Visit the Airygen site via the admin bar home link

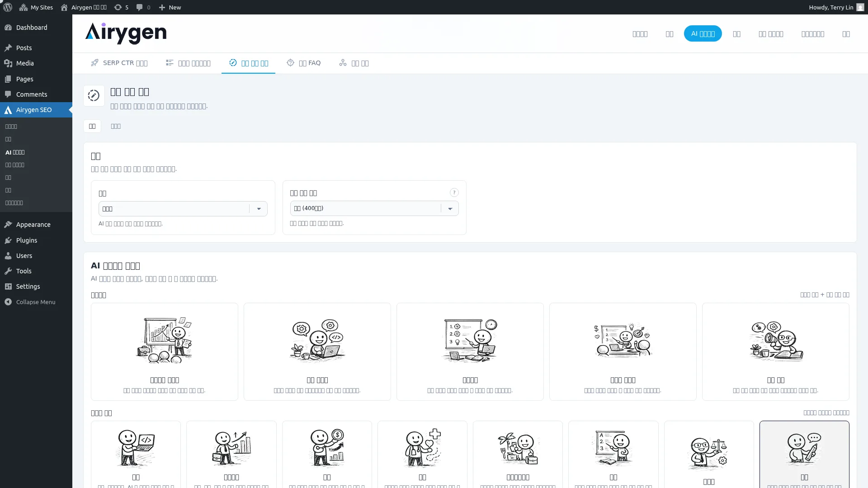[84, 7]
